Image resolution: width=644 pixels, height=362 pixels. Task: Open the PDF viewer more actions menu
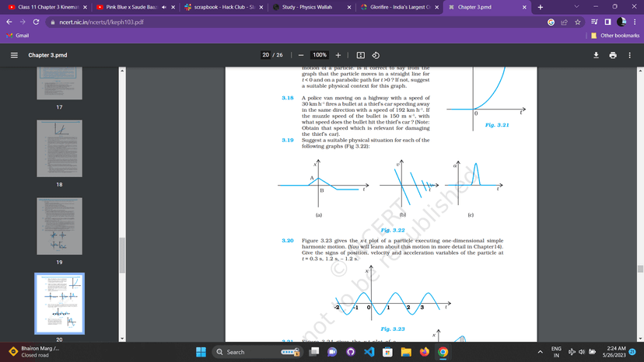click(x=630, y=55)
